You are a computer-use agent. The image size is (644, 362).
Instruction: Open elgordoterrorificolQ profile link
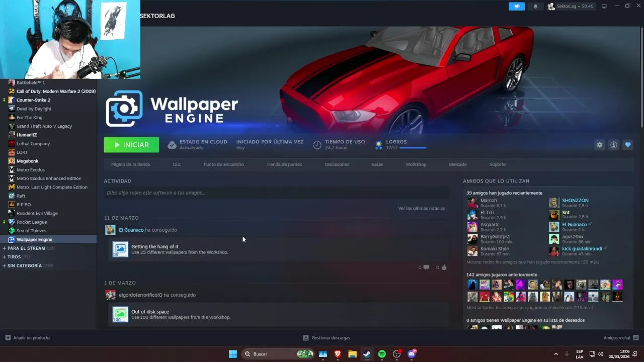click(x=140, y=295)
